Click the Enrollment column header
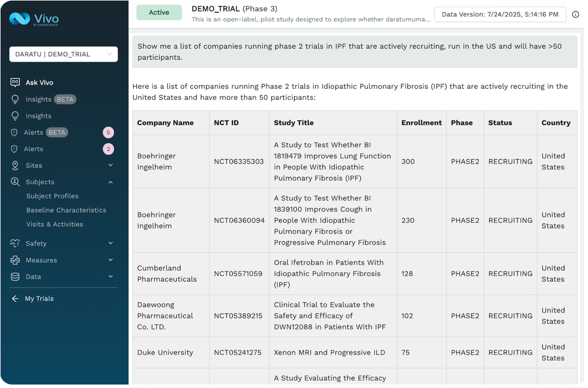Image resolution: width=588 pixels, height=388 pixels. (421, 123)
